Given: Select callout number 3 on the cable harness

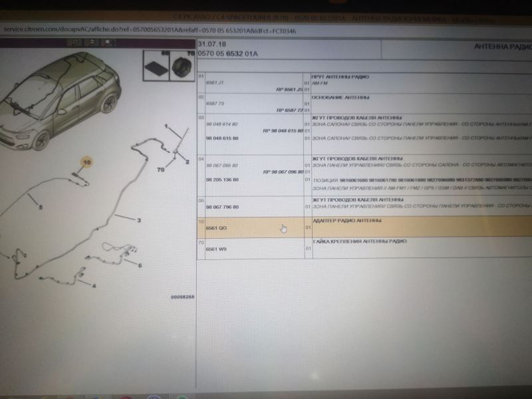Looking at the screenshot, I should click(x=139, y=219).
